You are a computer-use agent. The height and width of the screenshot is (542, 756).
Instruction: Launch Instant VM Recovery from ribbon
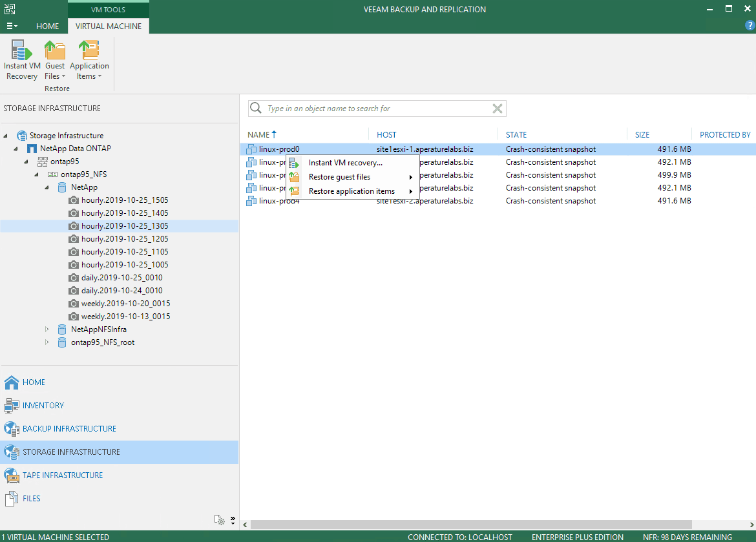[22, 60]
